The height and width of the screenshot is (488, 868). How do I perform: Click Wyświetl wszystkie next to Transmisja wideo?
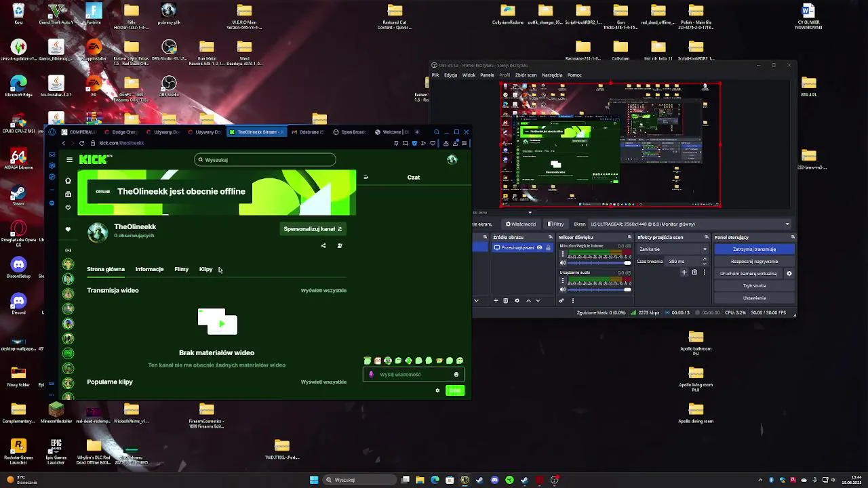point(323,290)
